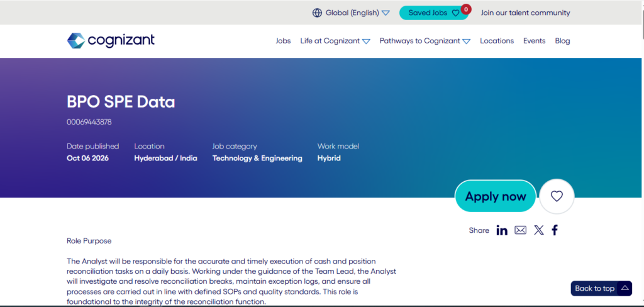Open the Life at Cognizant menu

coord(330,41)
